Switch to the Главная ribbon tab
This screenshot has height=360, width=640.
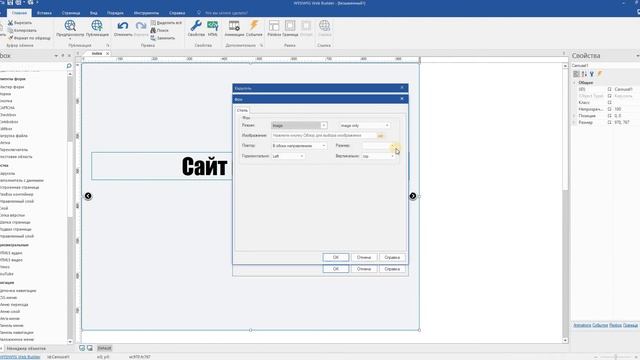pyautogui.click(x=19, y=13)
